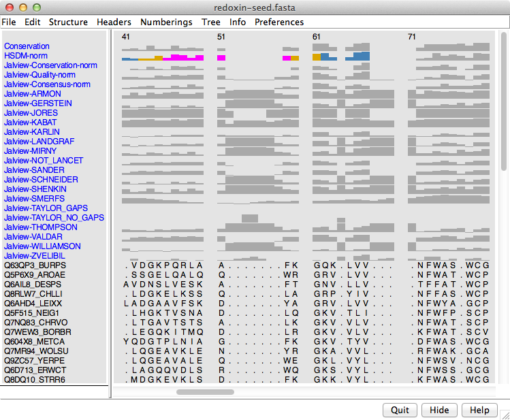
Task: Open the Preferences menu
Action: (x=279, y=22)
